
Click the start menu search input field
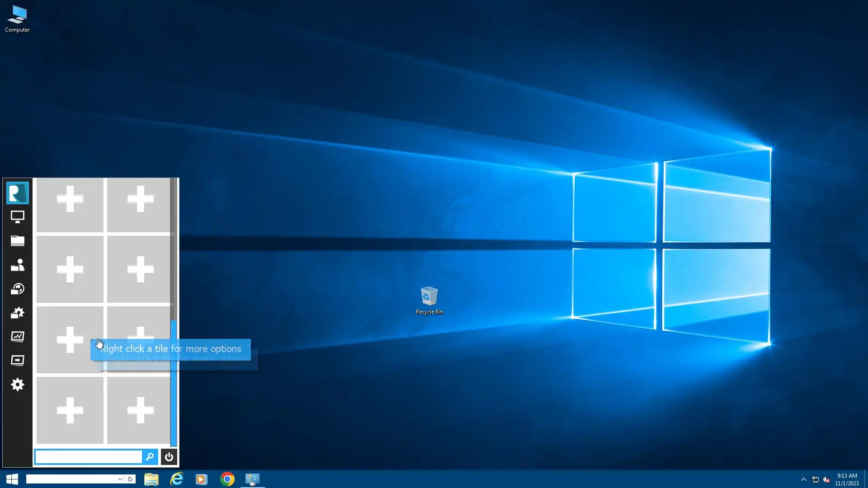[x=89, y=457]
